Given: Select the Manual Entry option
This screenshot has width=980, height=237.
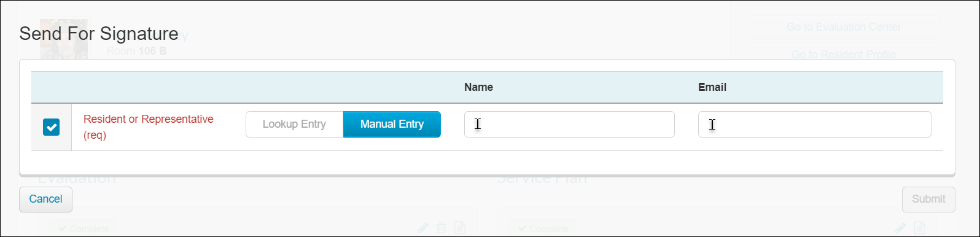Looking at the screenshot, I should 392,124.
